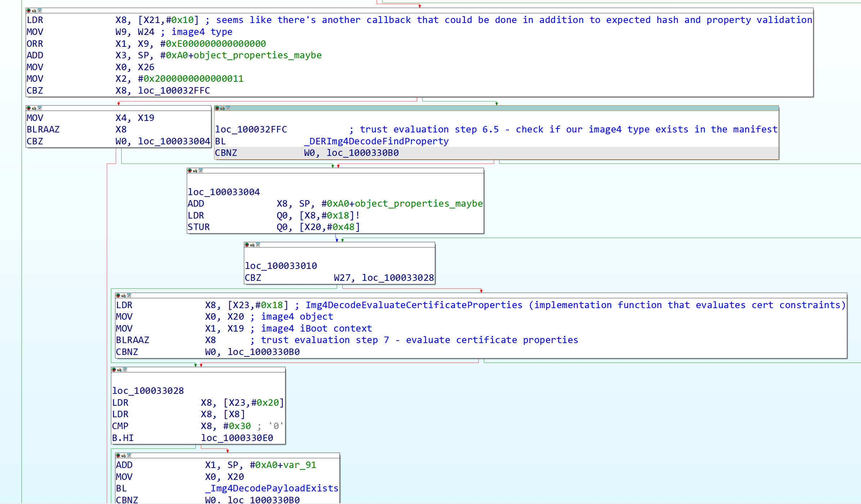Click object_properties_maybe variable in ADD X3 line
Screen dimensions: 861x504
(257, 55)
